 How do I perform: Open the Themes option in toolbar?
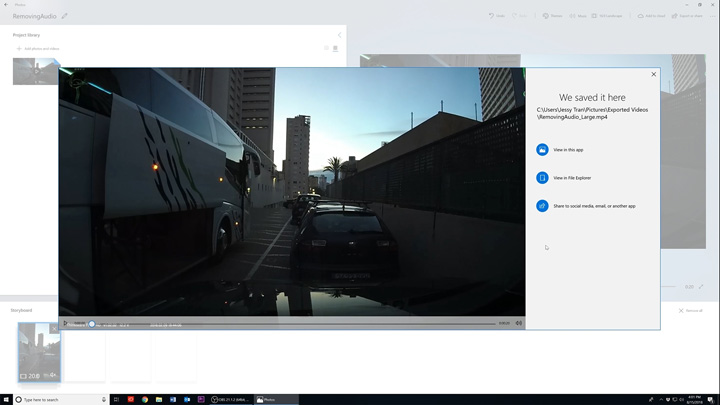tap(552, 16)
